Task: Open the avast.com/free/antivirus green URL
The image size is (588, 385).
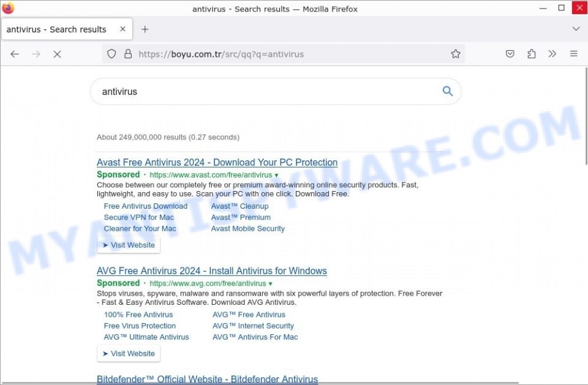Action: coord(211,175)
